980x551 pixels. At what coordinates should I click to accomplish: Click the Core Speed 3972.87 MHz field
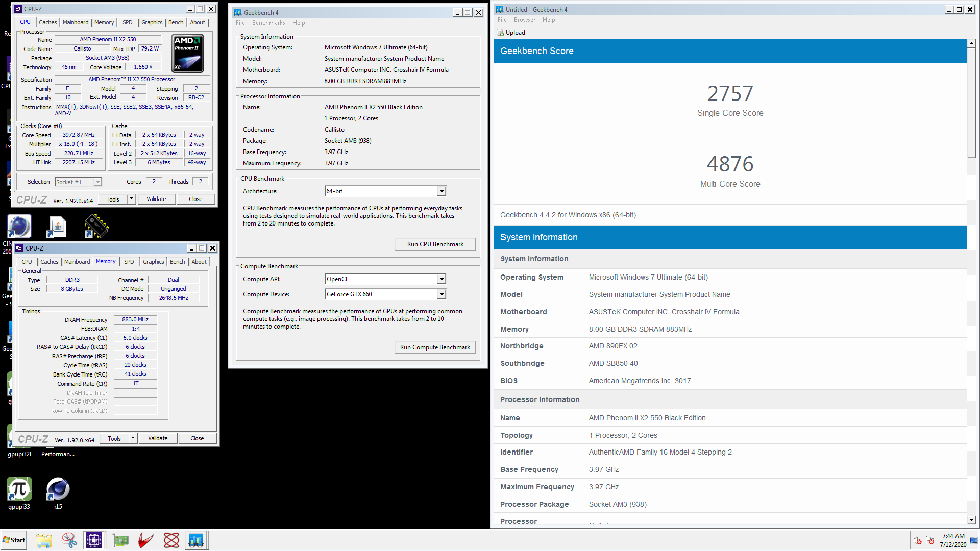pyautogui.click(x=79, y=135)
